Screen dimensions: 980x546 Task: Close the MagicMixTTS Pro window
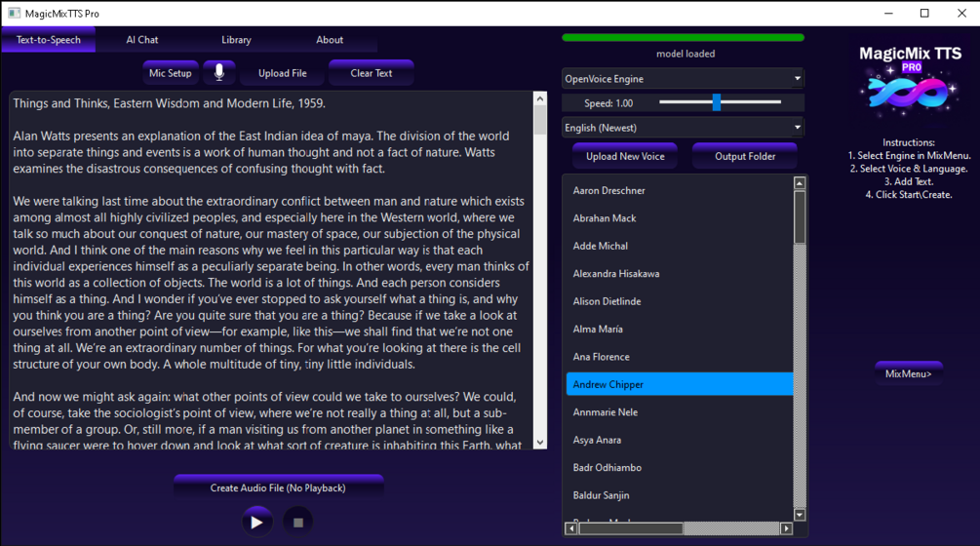(x=961, y=13)
